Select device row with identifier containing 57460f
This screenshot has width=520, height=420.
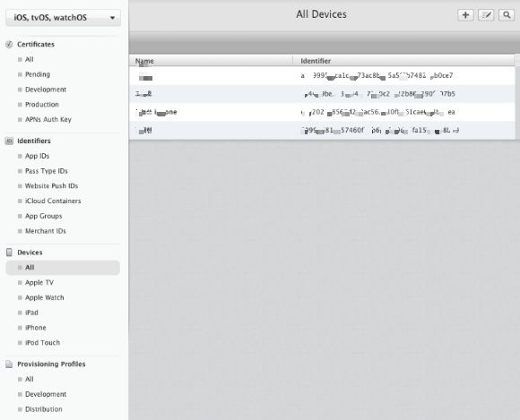322,131
